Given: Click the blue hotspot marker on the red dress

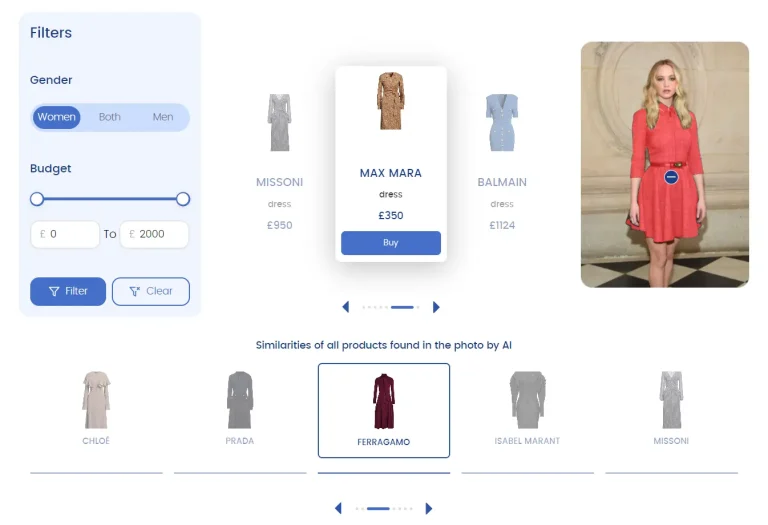Looking at the screenshot, I should pyautogui.click(x=671, y=177).
